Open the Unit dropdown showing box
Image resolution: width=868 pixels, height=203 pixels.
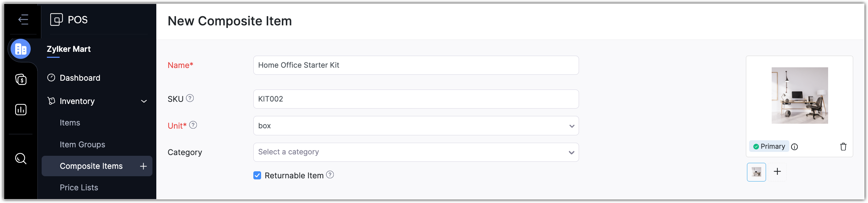[416, 126]
